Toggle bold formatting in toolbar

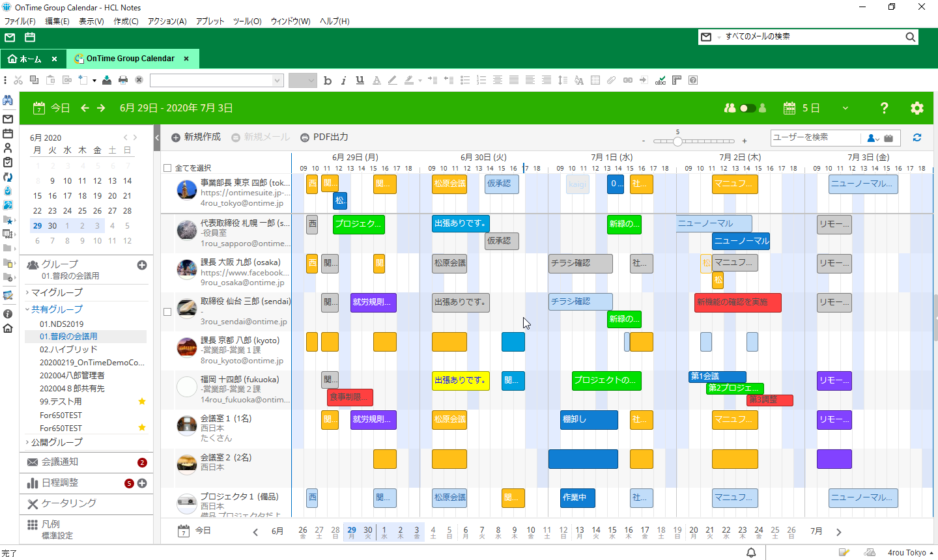click(x=328, y=80)
